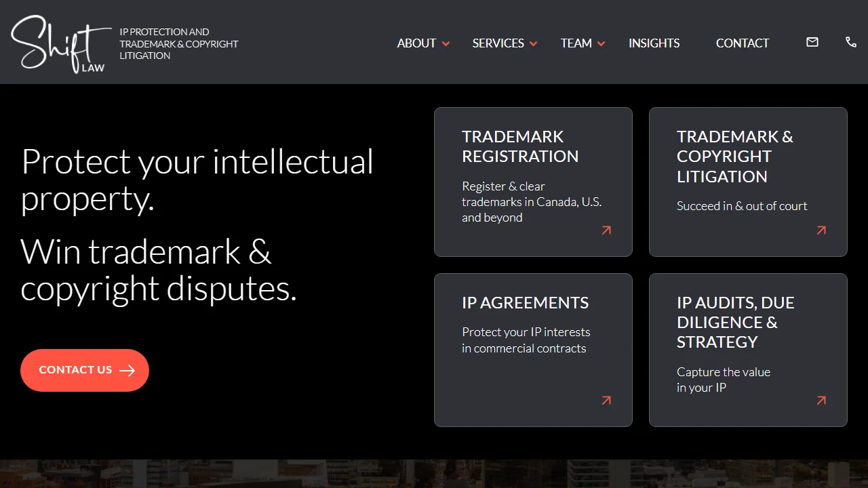Expand the About menu chevron
868x488 pixels.
tap(446, 43)
